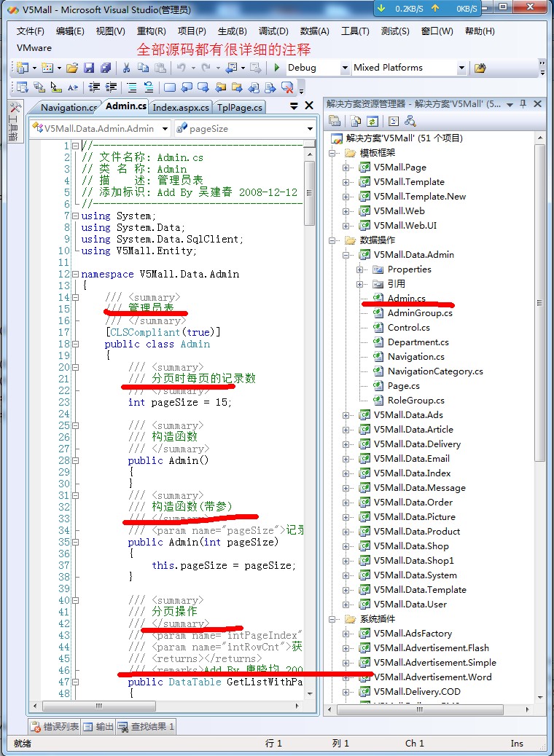This screenshot has width=554, height=756.
Task: Click View Code icon in Solution Explorer
Action: [x=394, y=121]
